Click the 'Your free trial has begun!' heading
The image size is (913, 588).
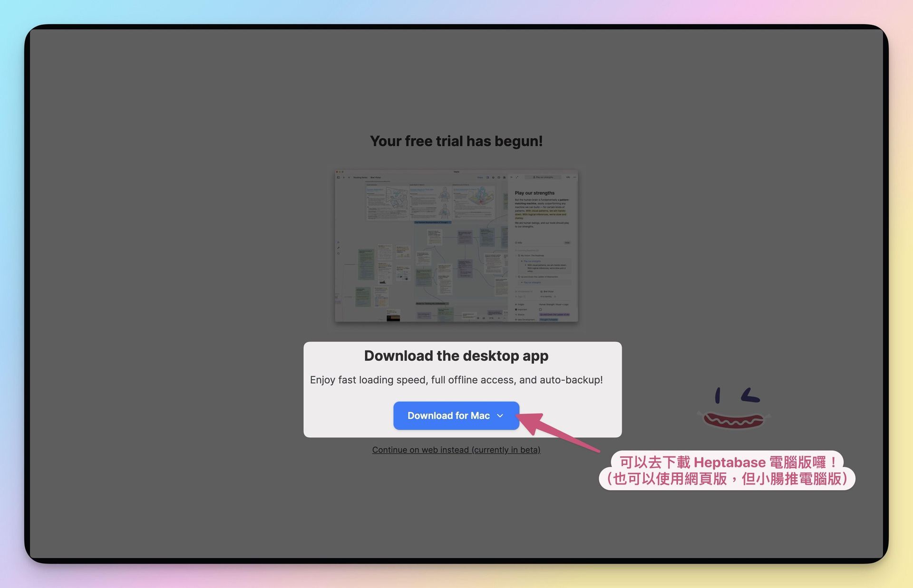(x=456, y=141)
